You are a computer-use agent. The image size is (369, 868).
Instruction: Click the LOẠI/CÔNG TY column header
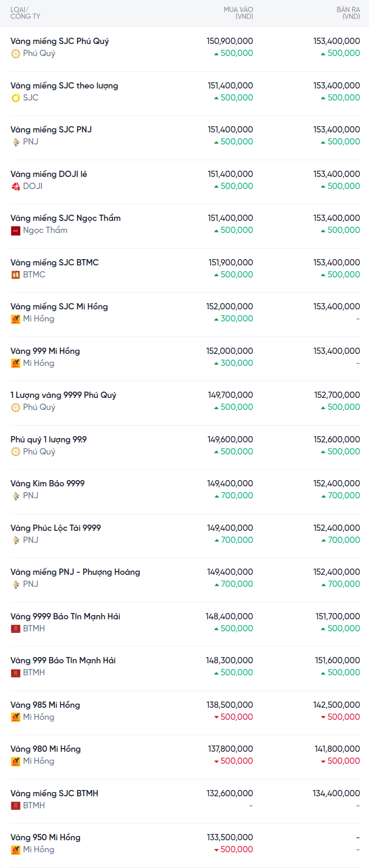click(25, 13)
